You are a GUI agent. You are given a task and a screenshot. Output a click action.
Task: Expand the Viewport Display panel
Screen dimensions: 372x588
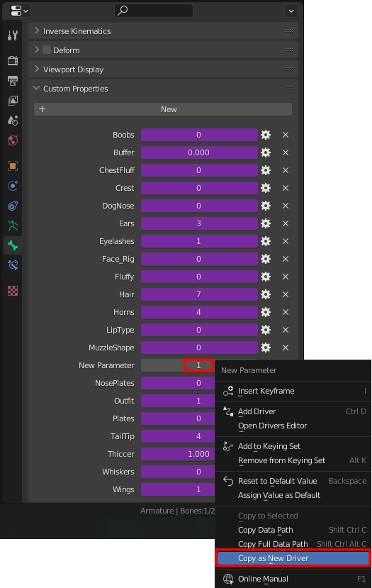[x=37, y=69]
